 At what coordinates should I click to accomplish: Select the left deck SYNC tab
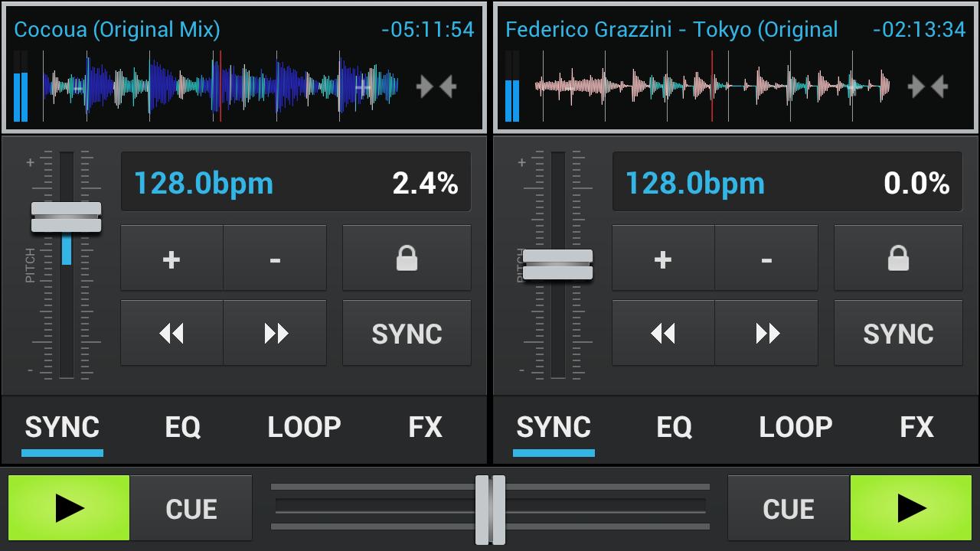pyautogui.click(x=62, y=427)
